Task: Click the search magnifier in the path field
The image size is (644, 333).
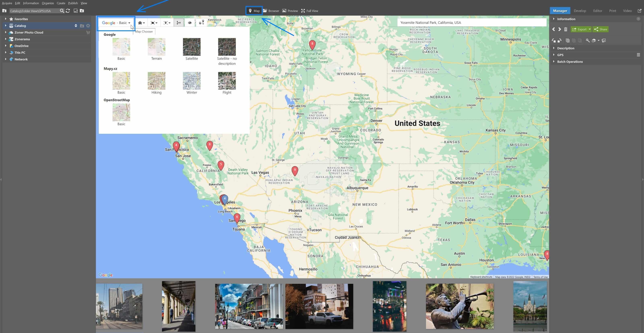Action: pos(62,11)
